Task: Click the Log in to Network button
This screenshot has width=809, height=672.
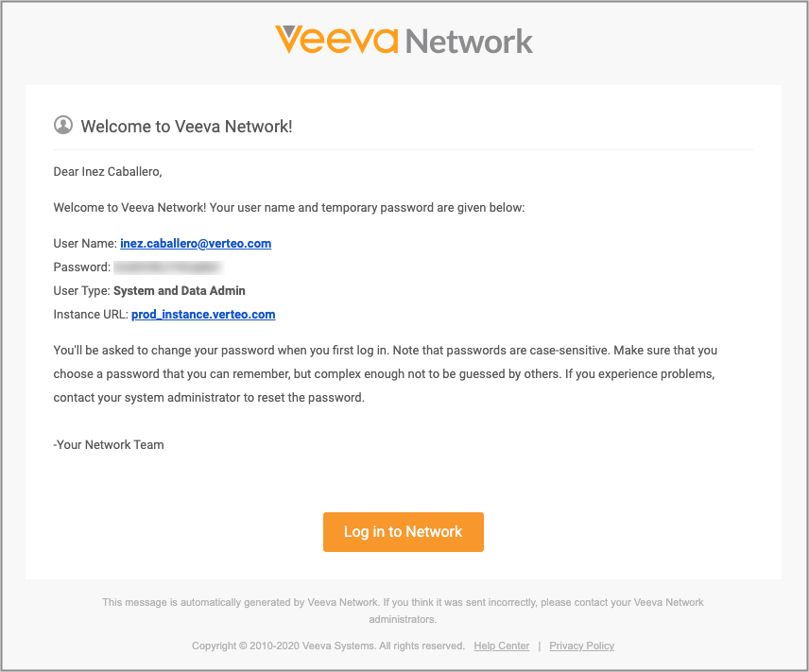Action: (404, 531)
